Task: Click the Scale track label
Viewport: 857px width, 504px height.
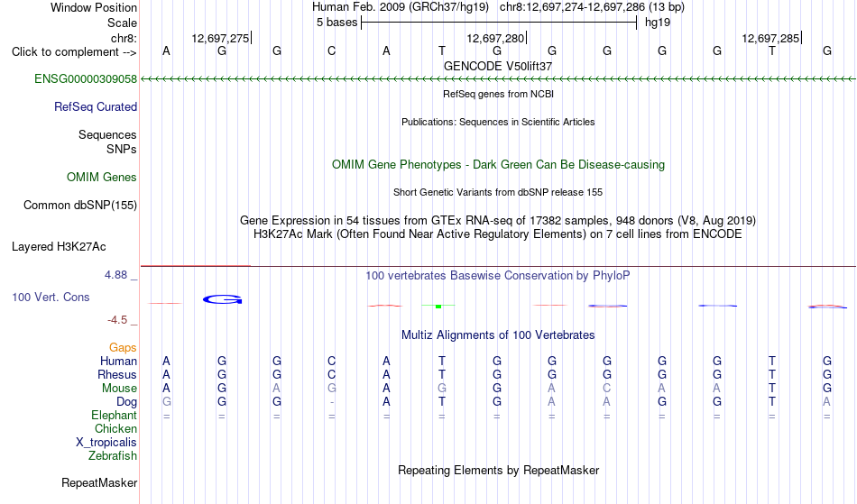Action: tap(122, 23)
